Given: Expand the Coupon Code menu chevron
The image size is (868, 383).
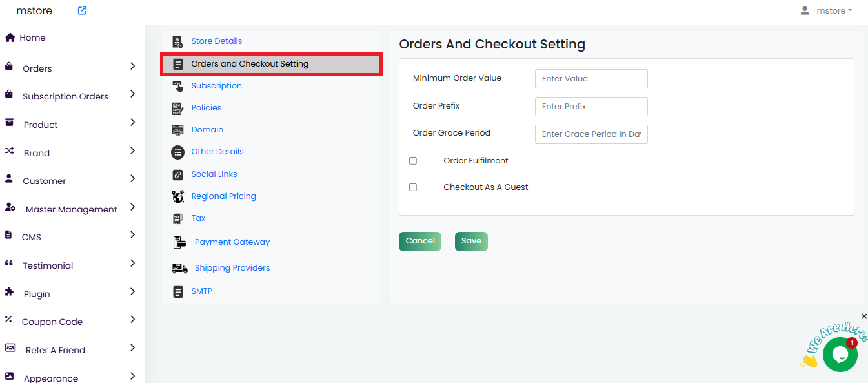Looking at the screenshot, I should [132, 319].
